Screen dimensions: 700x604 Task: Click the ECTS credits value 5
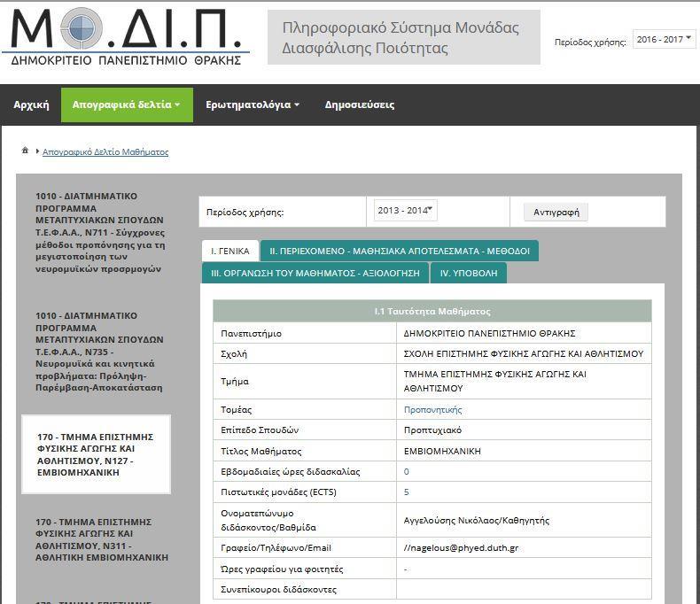pos(406,492)
